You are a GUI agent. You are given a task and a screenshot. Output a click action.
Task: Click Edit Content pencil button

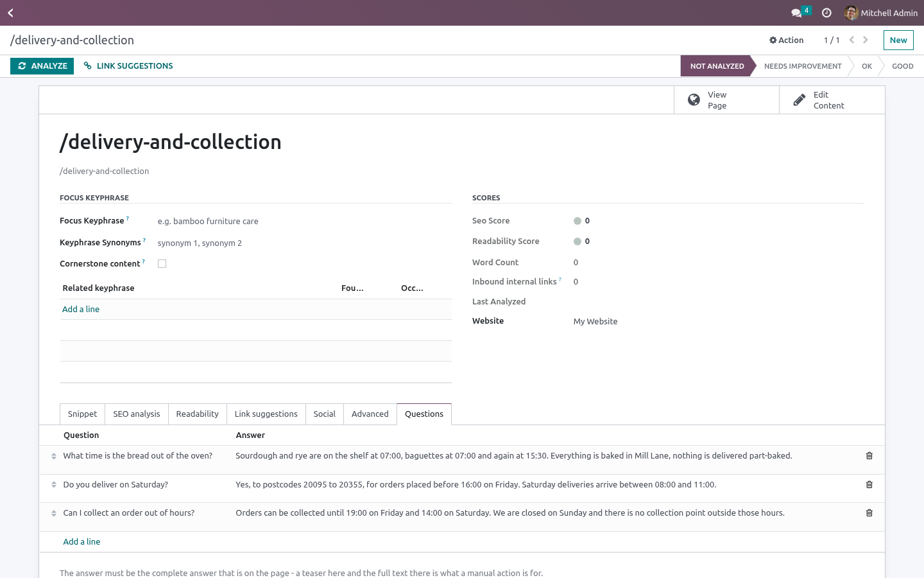[832, 100]
